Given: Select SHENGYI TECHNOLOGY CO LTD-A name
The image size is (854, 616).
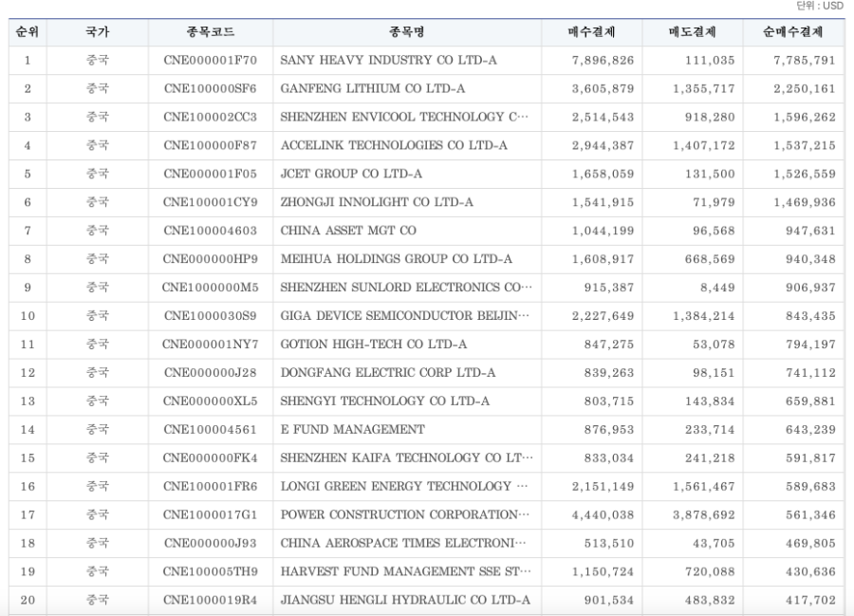Looking at the screenshot, I should tap(384, 401).
